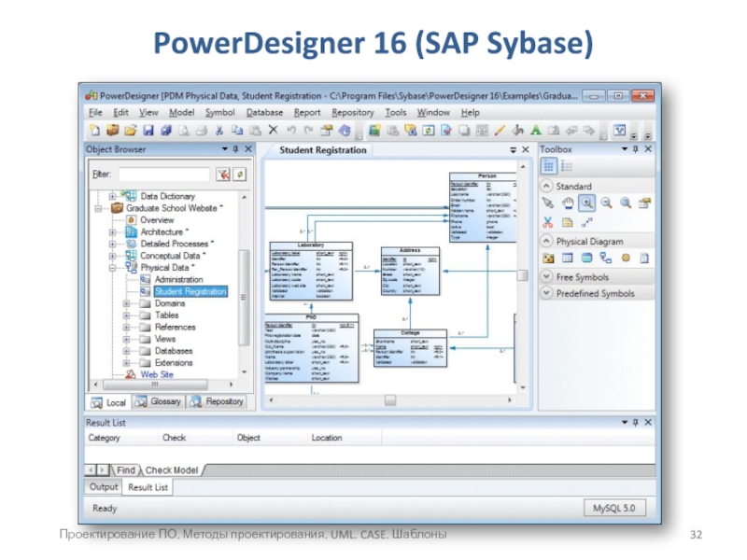Screen dimensions: 747x560
Task: Select the Note tool in Toolbox
Action: [568, 222]
